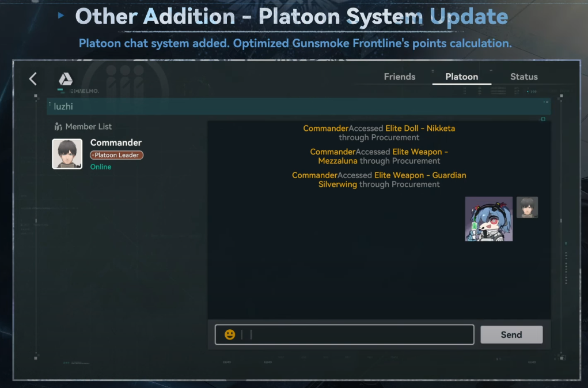Click the small Commander avatar in chat
This screenshot has width=588, height=388.
(528, 207)
